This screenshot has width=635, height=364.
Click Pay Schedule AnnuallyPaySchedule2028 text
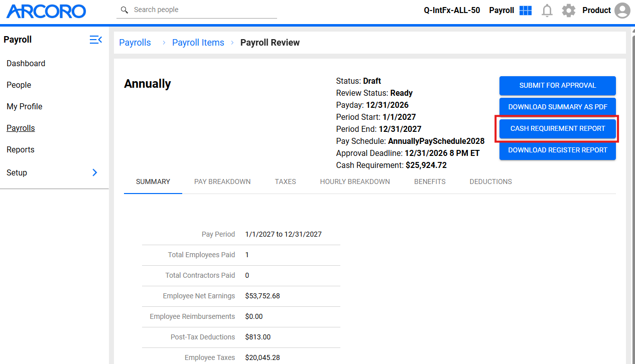click(x=436, y=141)
